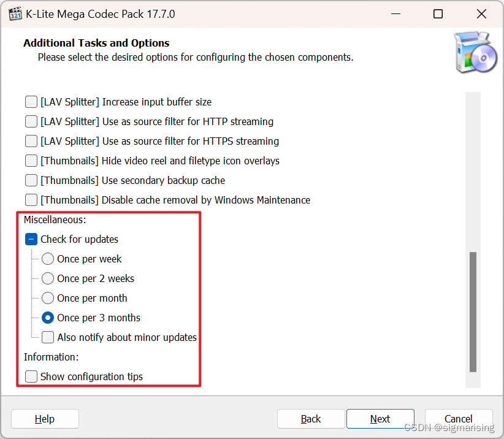504x439 pixels.
Task: Click the Information: section label
Action: pyautogui.click(x=52, y=357)
